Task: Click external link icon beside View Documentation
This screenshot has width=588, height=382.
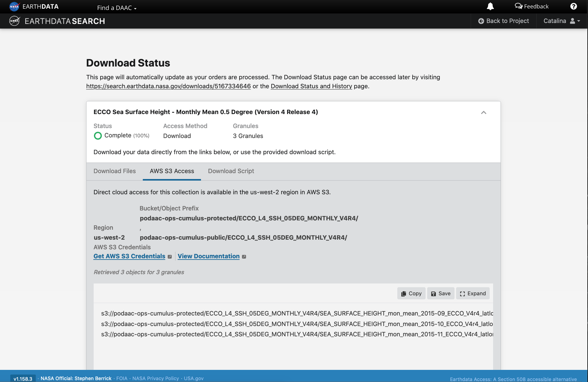Action: pos(244,257)
